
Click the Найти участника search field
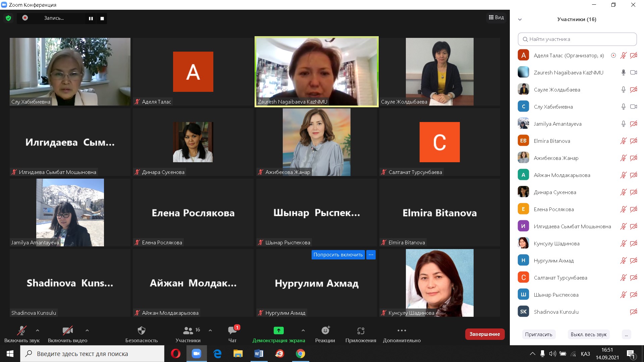click(x=577, y=39)
